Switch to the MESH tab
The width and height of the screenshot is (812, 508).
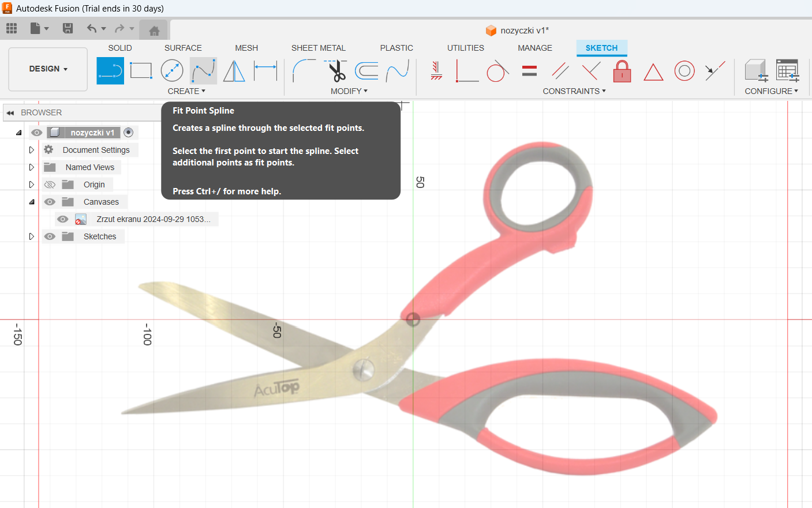pyautogui.click(x=246, y=48)
